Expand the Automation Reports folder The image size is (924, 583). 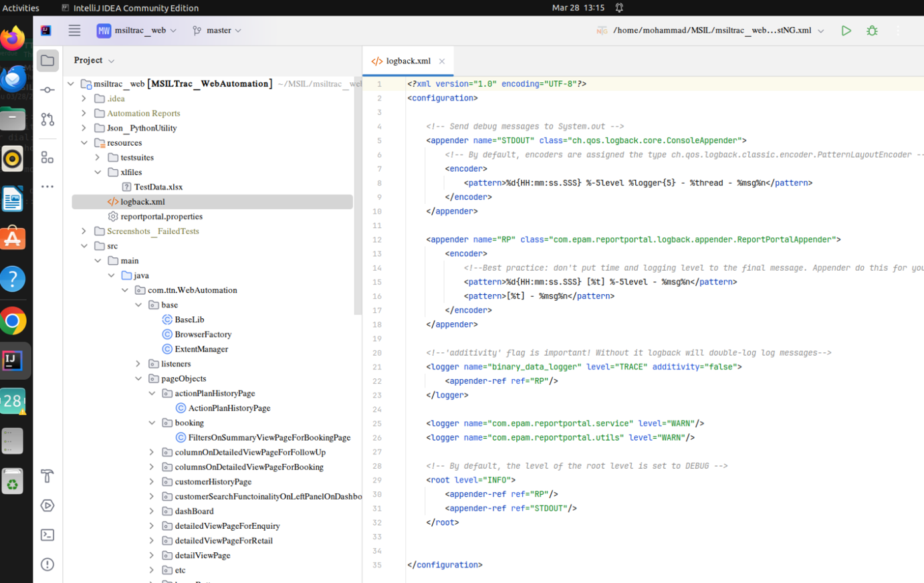[83, 112]
